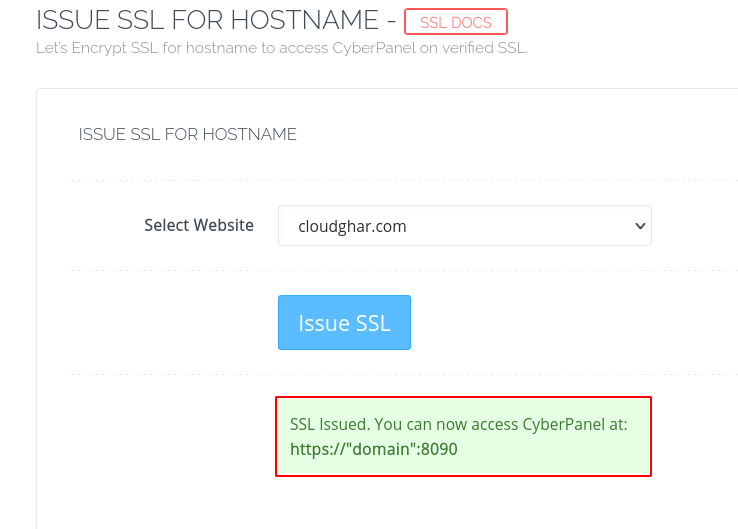The width and height of the screenshot is (738, 529).
Task: Open the Select Website dropdown showing cloudghar.com
Action: (x=465, y=225)
